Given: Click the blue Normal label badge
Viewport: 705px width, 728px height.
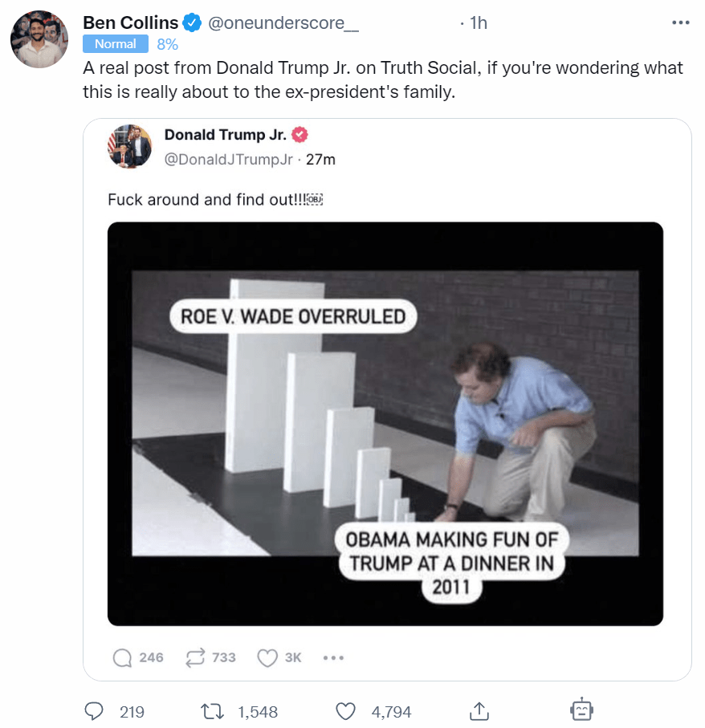Looking at the screenshot, I should [116, 44].
